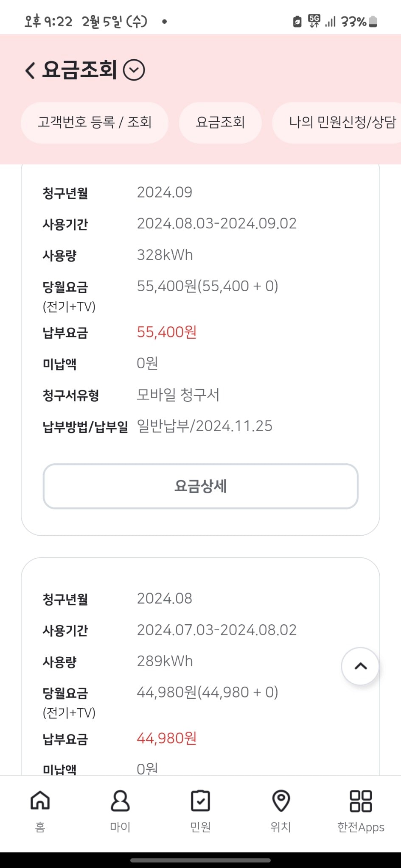Image resolution: width=401 pixels, height=868 pixels.
Task: Tap the back arrow beside 요금조회
Action: pyautogui.click(x=30, y=70)
